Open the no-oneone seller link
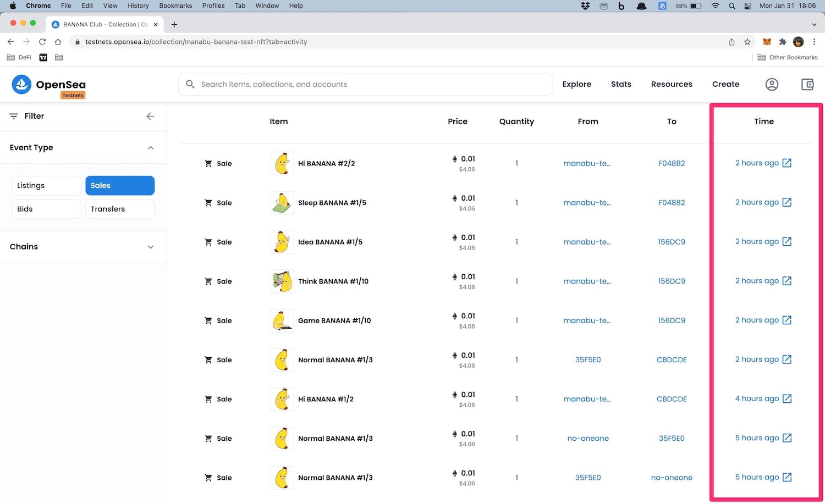The image size is (825, 504). [588, 438]
